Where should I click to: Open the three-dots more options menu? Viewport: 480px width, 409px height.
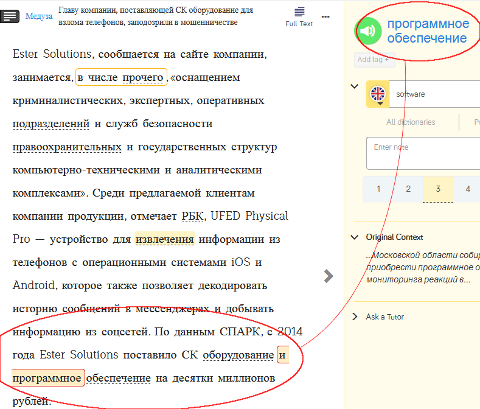point(326,17)
